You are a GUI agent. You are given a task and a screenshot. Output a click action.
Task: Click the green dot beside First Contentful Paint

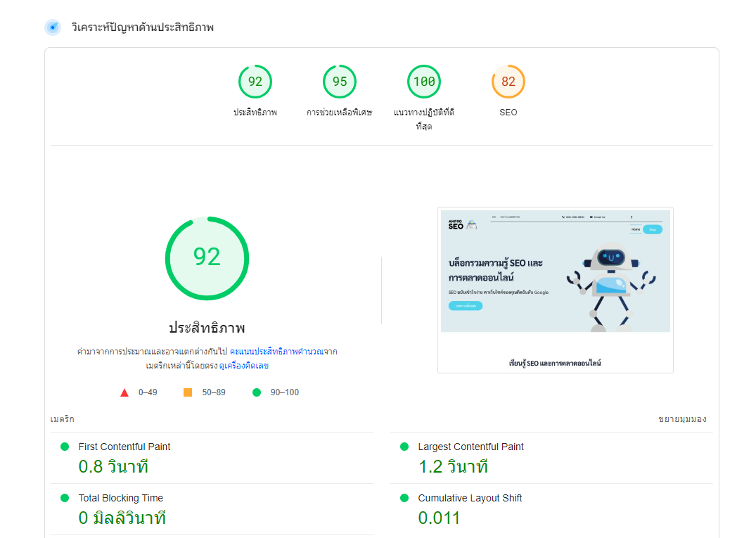[x=65, y=447]
